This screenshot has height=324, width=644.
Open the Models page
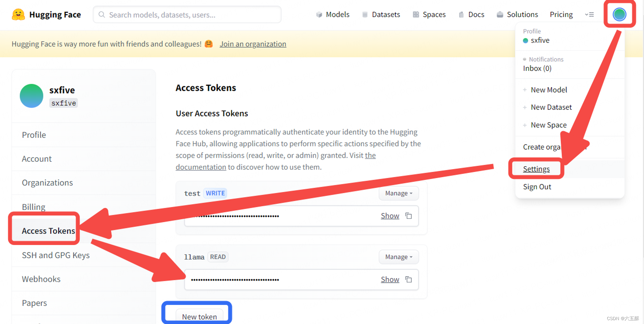(x=337, y=14)
